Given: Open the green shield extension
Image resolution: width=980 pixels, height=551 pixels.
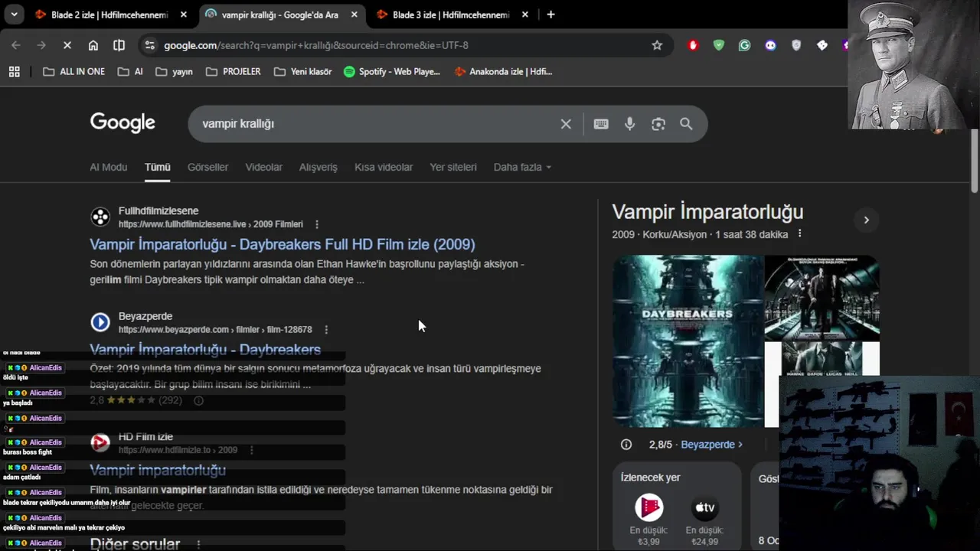Looking at the screenshot, I should pos(718,45).
